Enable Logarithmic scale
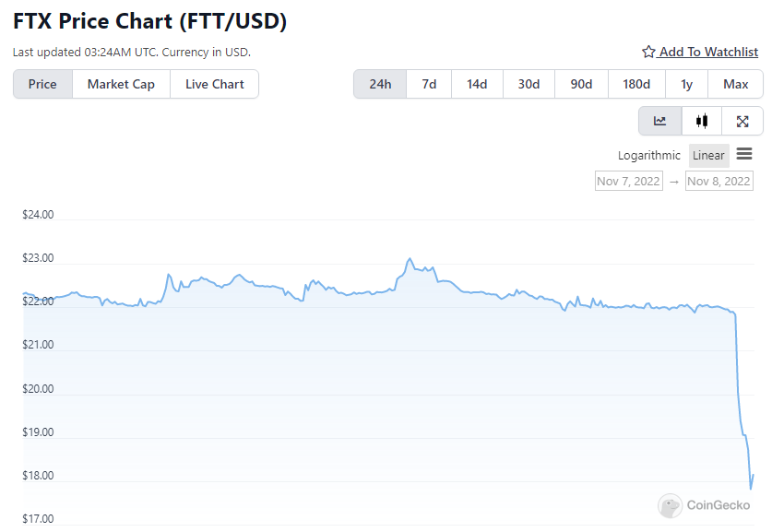The height and width of the screenshot is (532, 772). click(x=649, y=155)
